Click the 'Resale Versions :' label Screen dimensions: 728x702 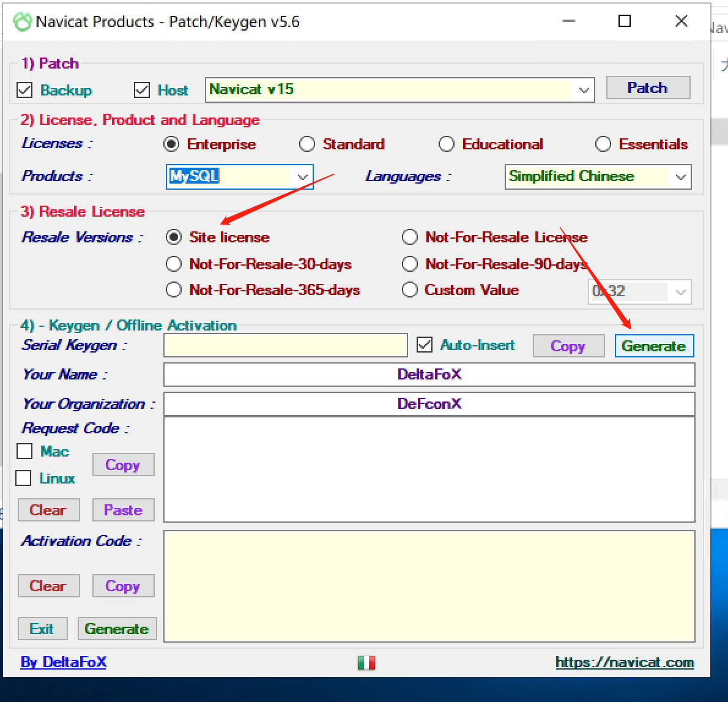pyautogui.click(x=82, y=237)
